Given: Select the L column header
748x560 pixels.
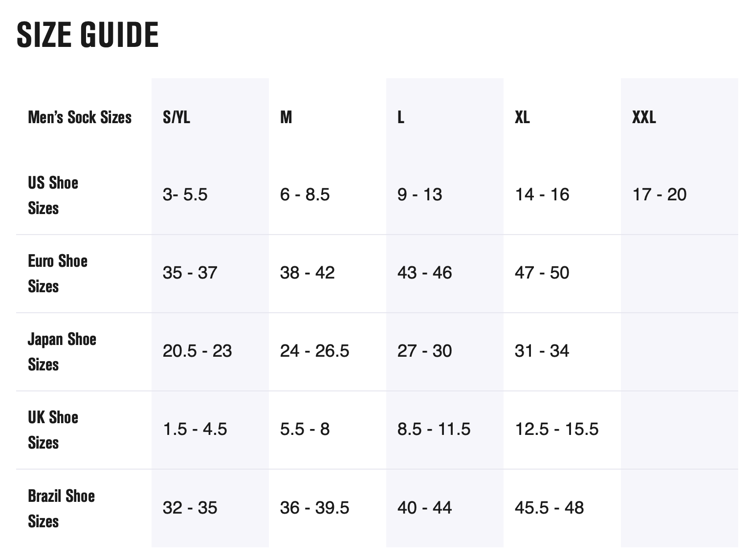Looking at the screenshot, I should pyautogui.click(x=401, y=117).
